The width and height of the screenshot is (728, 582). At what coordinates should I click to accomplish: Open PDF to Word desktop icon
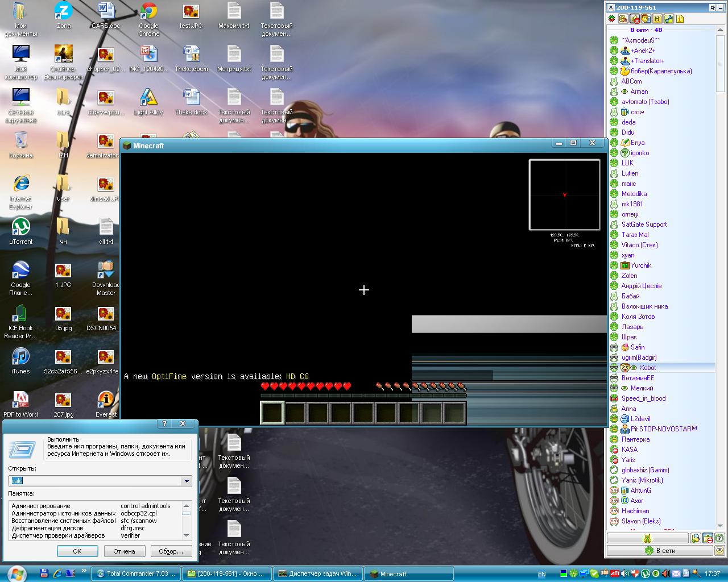pos(20,404)
